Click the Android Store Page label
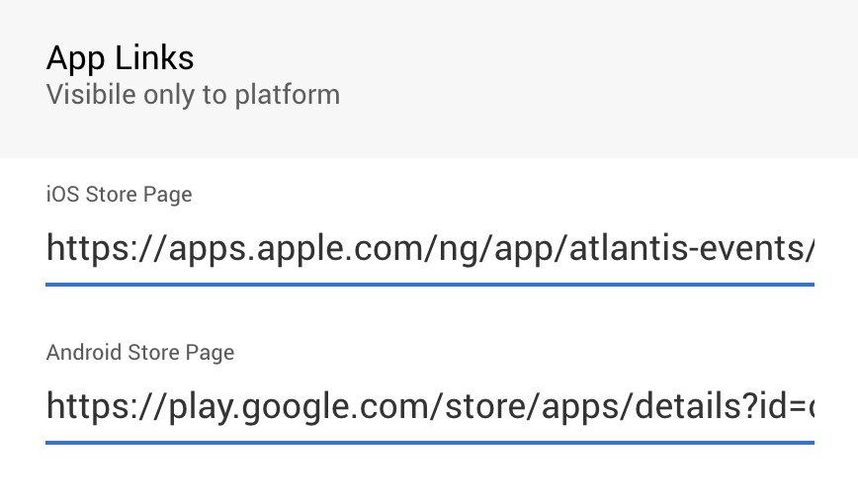The height and width of the screenshot is (504, 858). 140,353
